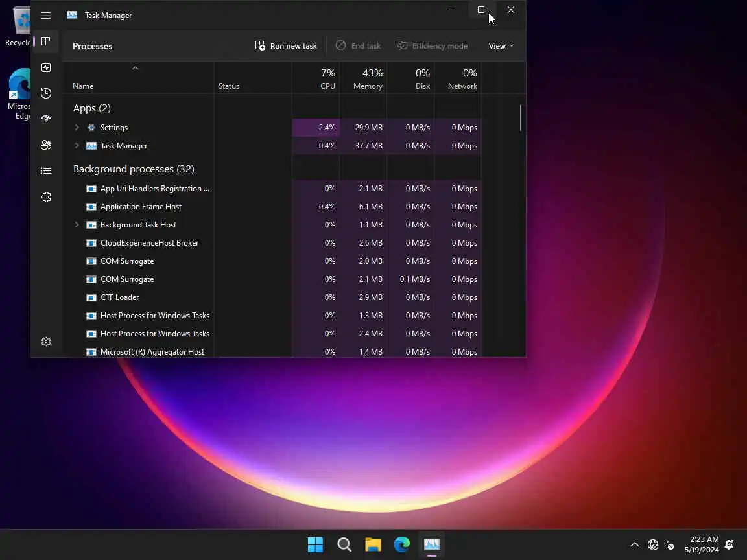Click Task Manager title bar icon
Screen dimensions: 747x560
point(72,16)
